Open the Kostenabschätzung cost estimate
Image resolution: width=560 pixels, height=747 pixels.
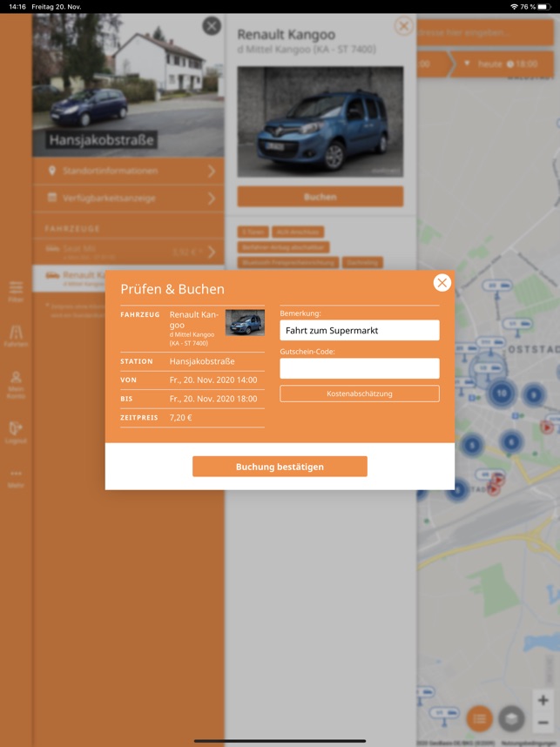point(360,394)
